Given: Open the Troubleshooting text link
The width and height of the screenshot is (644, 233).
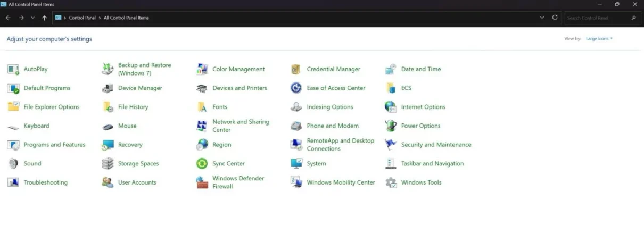Looking at the screenshot, I should coord(46,182).
